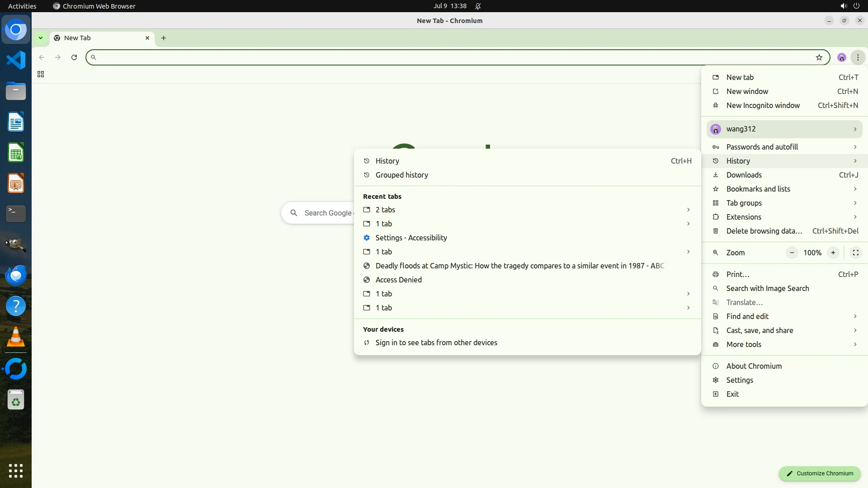Select Grouped history from the submenu

point(401,175)
